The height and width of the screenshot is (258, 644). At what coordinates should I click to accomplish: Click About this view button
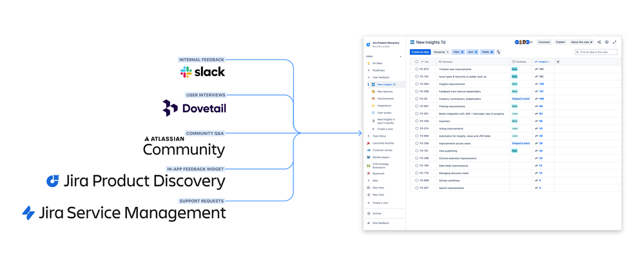click(x=581, y=42)
